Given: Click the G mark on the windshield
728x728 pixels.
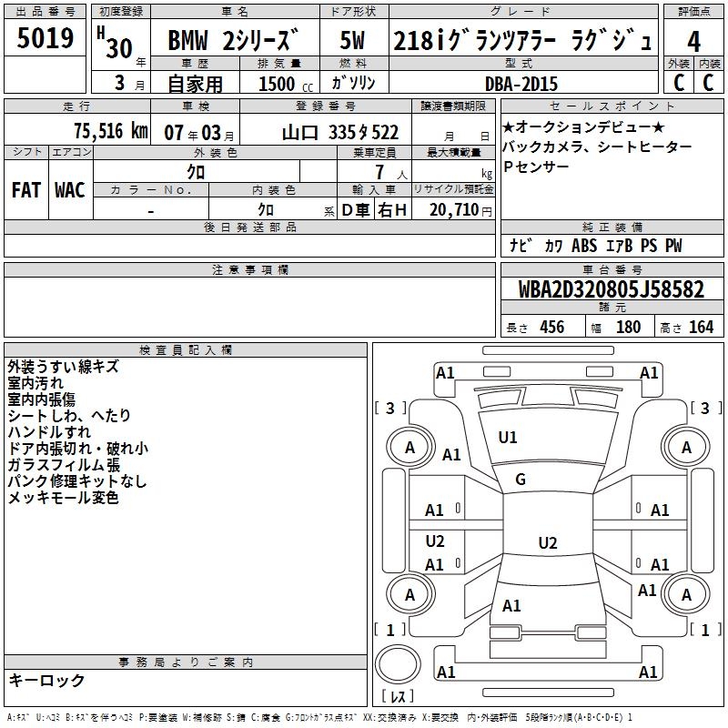Looking at the screenshot, I should (x=521, y=480).
